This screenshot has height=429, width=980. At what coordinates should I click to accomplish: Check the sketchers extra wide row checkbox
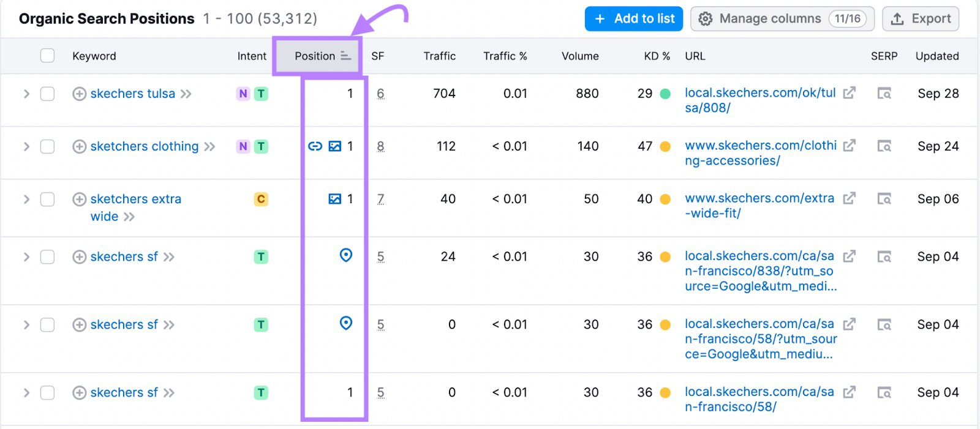pos(47,199)
